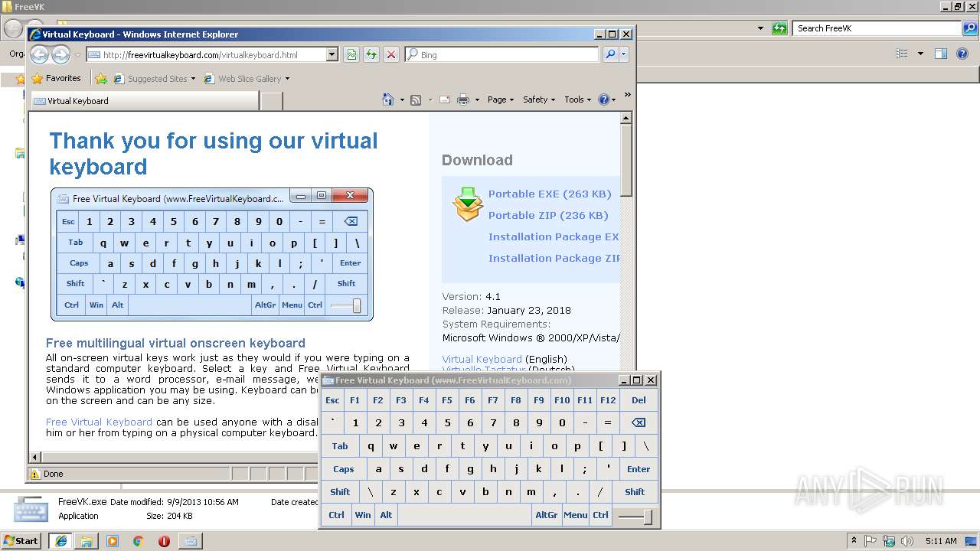Click the volume speaker tray icon

click(x=907, y=541)
